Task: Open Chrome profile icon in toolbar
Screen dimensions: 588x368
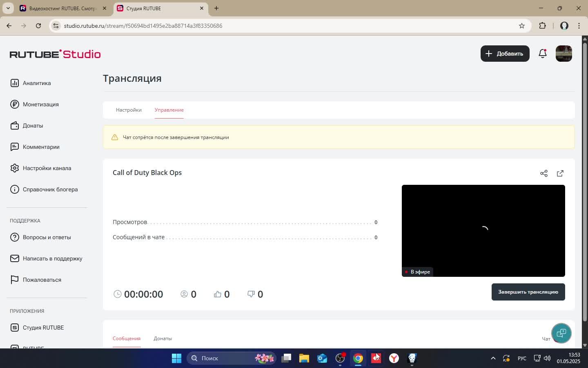Action: click(x=564, y=26)
